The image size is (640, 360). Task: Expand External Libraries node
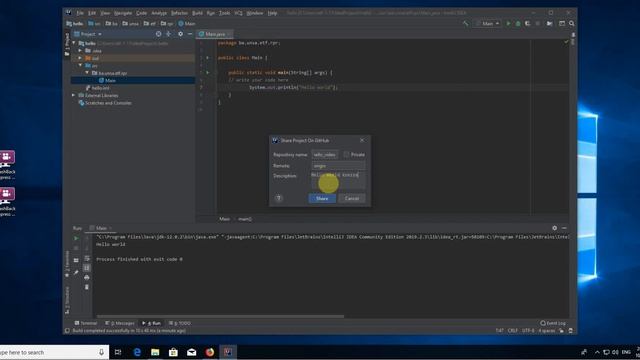(x=74, y=95)
